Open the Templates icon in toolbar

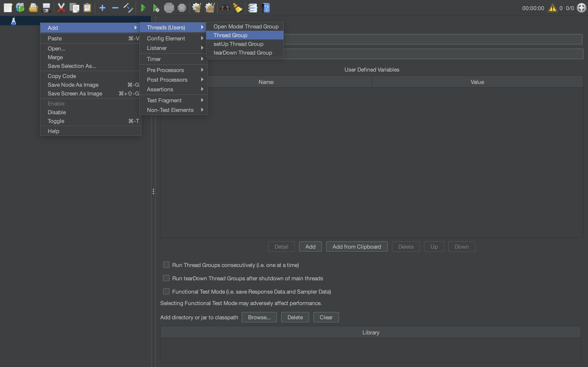20,8
